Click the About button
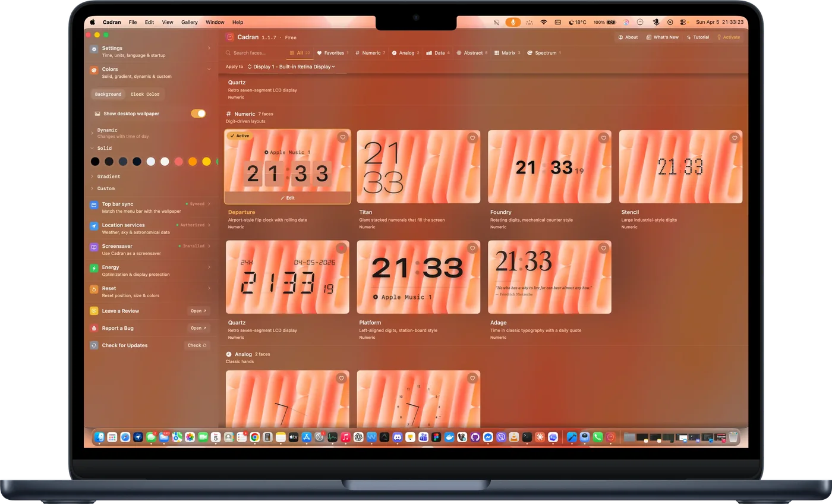 (628, 37)
